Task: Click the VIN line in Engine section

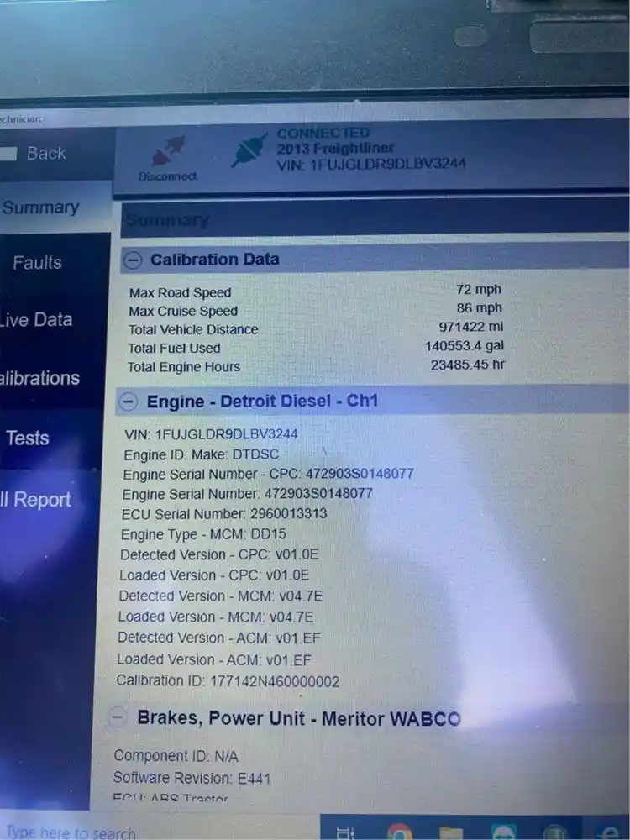Action: point(211,434)
